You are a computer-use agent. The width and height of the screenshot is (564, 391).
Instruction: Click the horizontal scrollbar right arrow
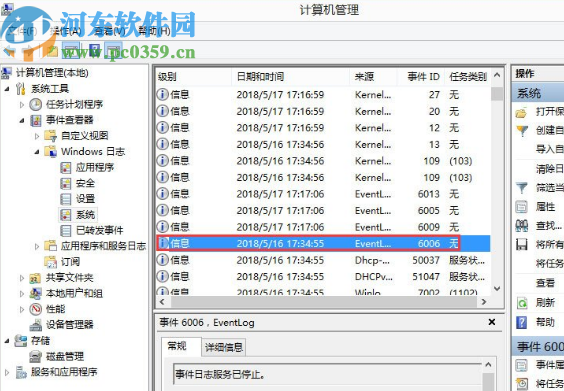(484, 302)
